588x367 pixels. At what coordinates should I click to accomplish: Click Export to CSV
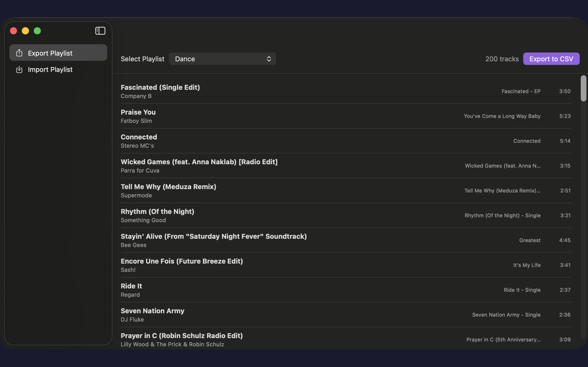551,59
